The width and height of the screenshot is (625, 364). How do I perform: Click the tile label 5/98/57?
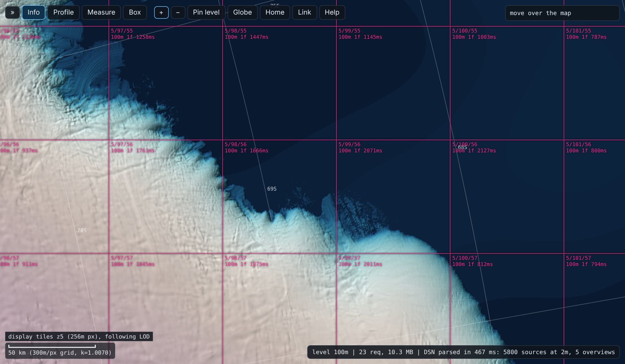coord(236,258)
